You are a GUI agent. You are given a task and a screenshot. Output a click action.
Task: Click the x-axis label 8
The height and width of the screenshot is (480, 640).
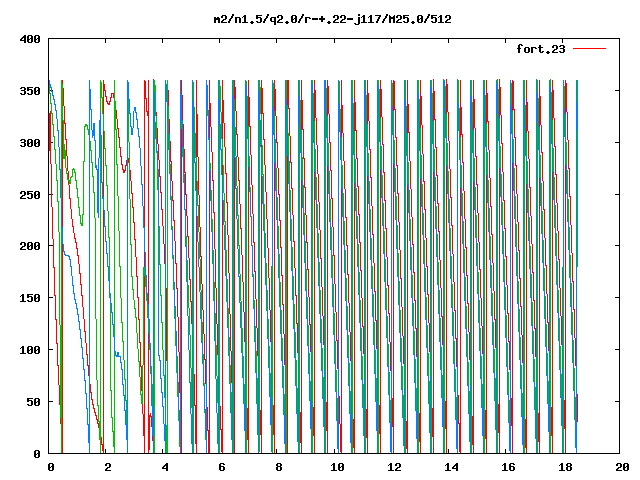tap(279, 467)
